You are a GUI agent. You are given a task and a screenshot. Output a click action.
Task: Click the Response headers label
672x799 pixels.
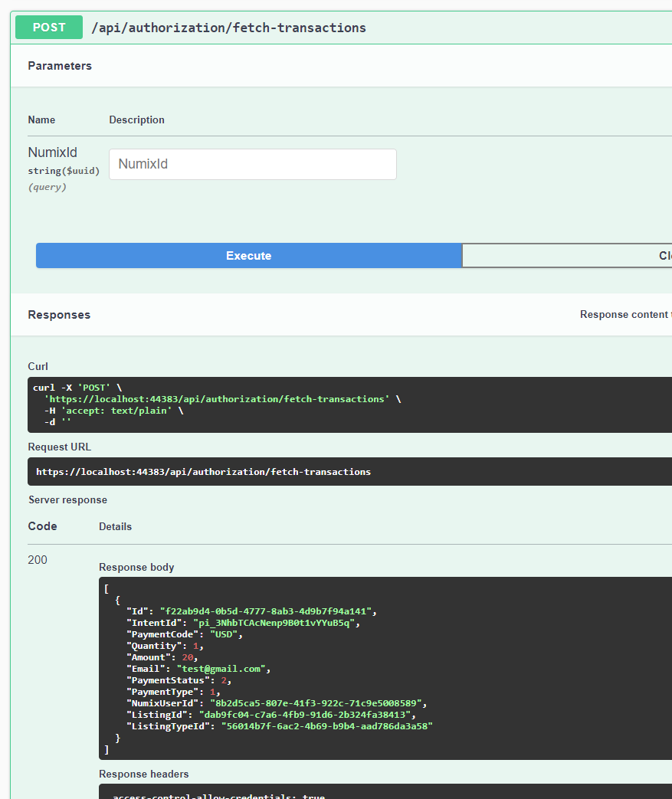click(x=144, y=774)
